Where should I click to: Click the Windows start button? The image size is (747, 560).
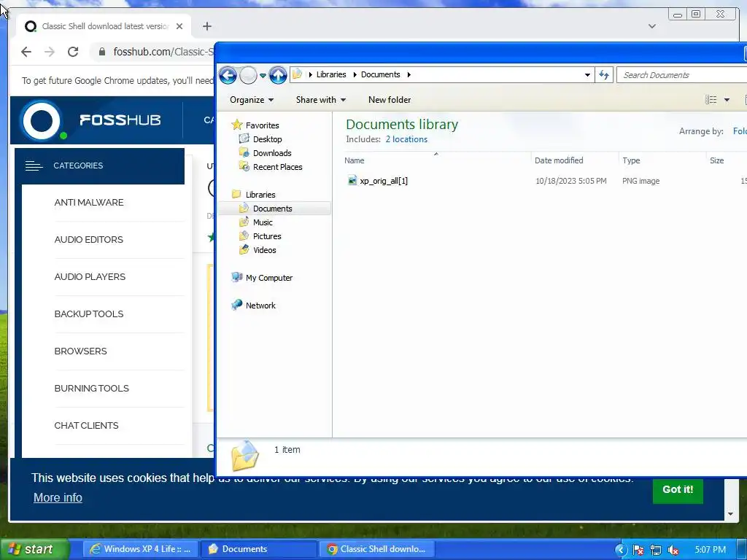point(34,549)
